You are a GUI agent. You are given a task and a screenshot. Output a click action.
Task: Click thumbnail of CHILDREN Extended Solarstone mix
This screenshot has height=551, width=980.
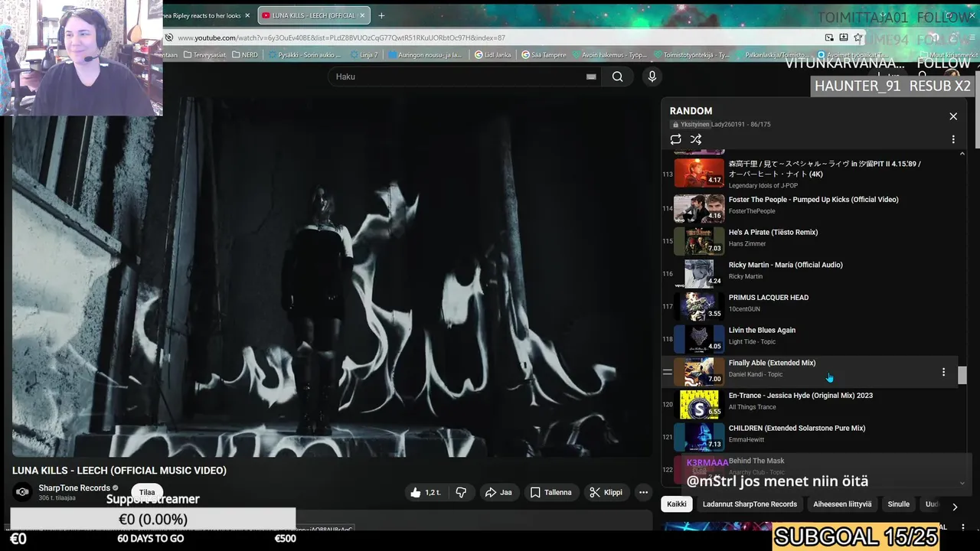pos(699,436)
